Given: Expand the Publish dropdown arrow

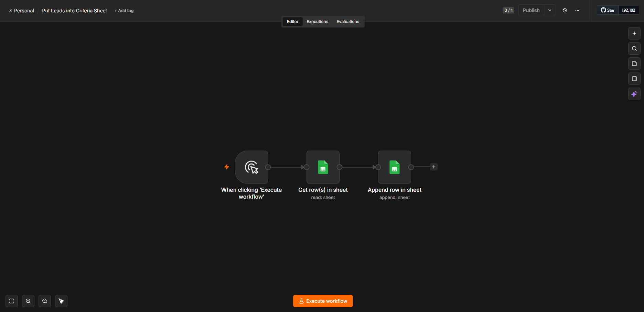Looking at the screenshot, I should (x=550, y=10).
